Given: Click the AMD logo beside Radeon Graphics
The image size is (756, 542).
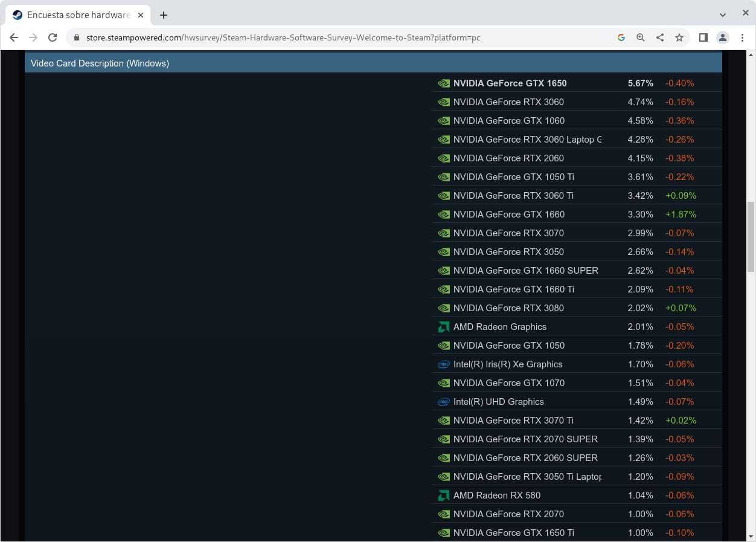Looking at the screenshot, I should (444, 327).
